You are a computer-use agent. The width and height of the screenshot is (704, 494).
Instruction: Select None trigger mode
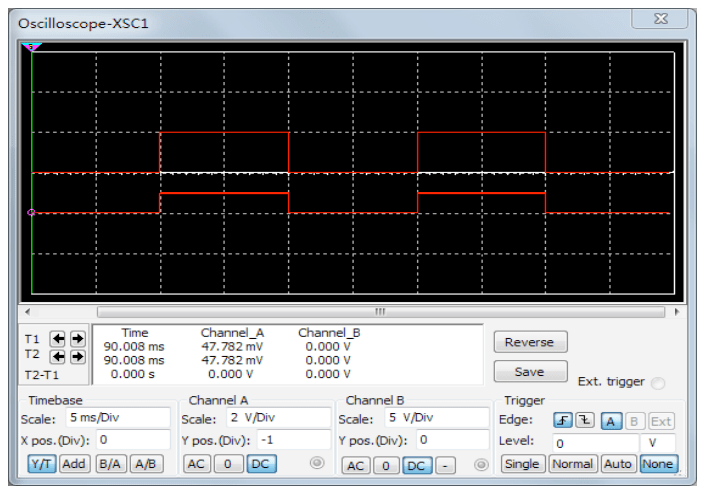(x=658, y=464)
